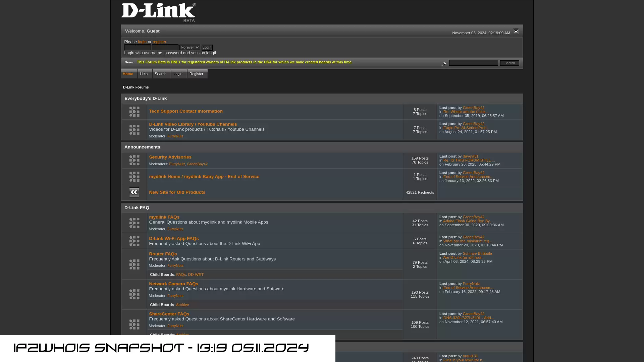Open last post Re: Where are the d-link...

point(466,112)
